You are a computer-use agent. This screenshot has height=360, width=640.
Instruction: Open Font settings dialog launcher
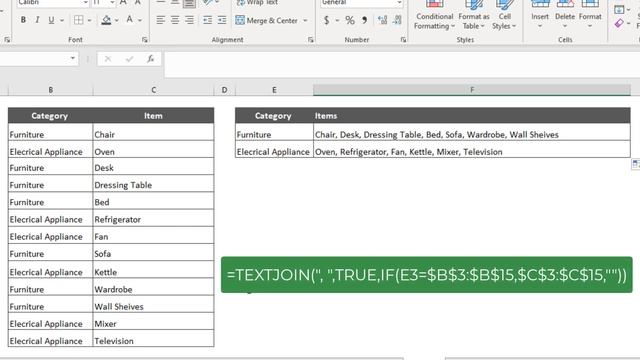click(x=145, y=40)
